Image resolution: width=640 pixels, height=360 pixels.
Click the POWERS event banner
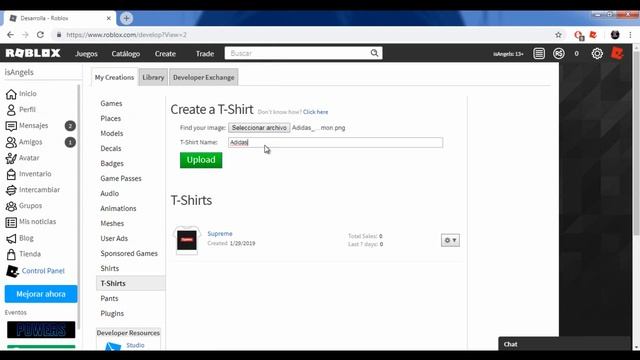click(x=41, y=330)
